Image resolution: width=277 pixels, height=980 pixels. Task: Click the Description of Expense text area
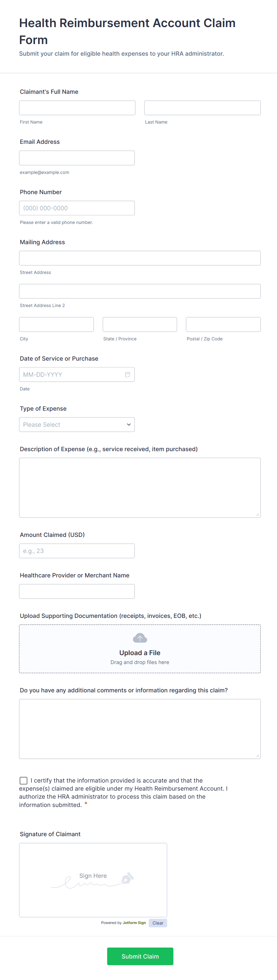point(140,487)
